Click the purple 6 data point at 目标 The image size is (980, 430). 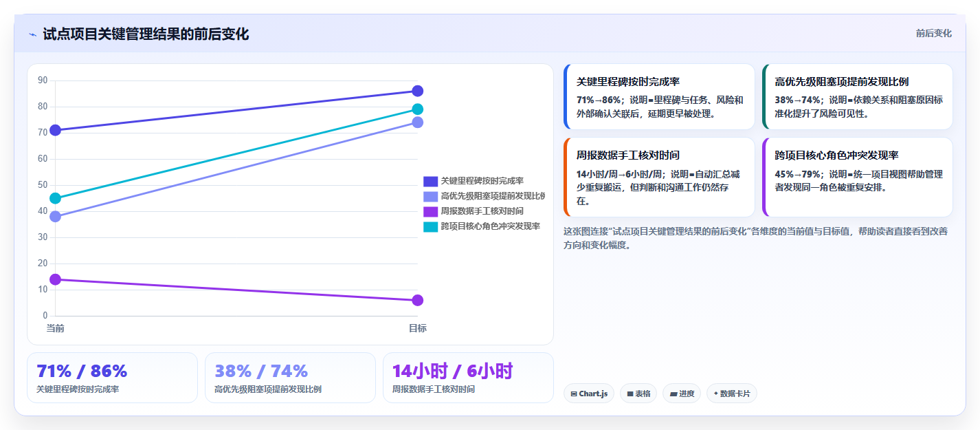click(x=417, y=300)
